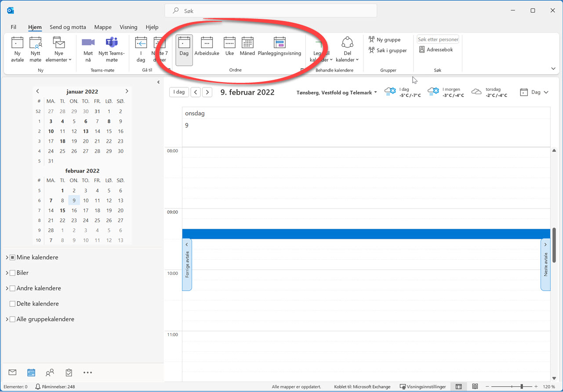This screenshot has height=392, width=563.
Task: Click the Outlook app icon in title bar
Action: tap(11, 10)
